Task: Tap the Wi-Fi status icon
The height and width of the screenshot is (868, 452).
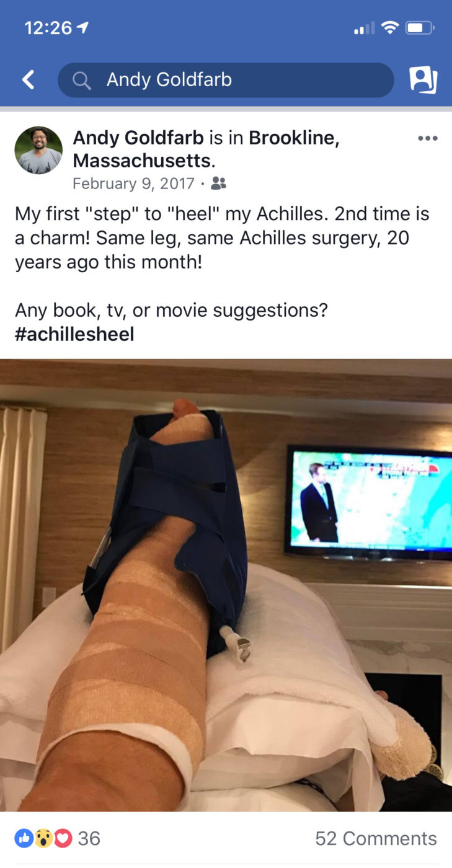Action: 389,28
